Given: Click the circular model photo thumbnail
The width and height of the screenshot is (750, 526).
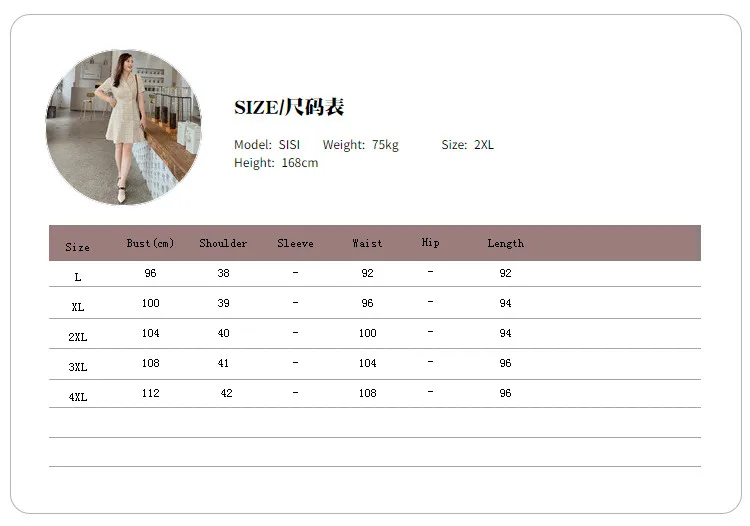Looking at the screenshot, I should pos(123,127).
